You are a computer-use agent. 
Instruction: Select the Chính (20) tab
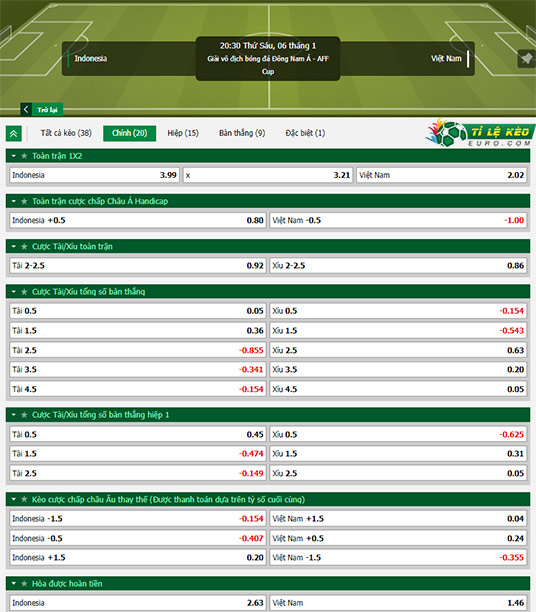point(130,133)
